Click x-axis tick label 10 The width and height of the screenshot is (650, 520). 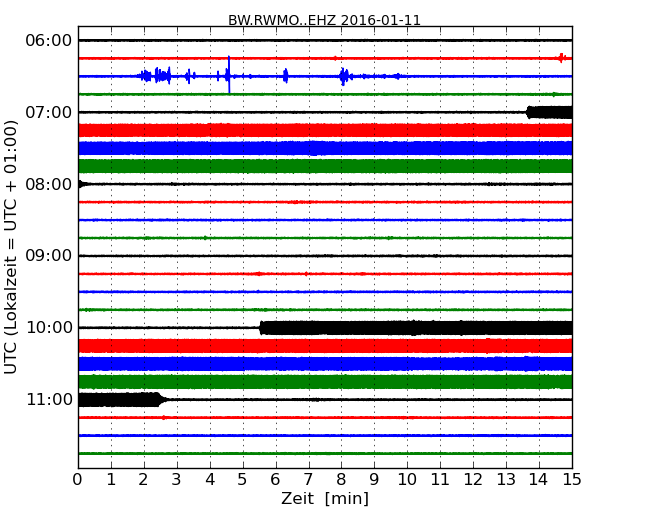click(407, 479)
